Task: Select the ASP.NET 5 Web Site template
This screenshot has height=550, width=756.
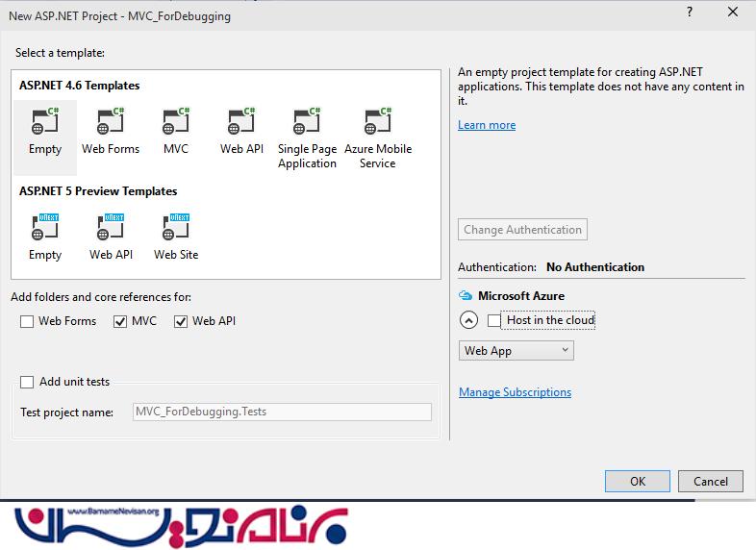Action: [x=176, y=228]
